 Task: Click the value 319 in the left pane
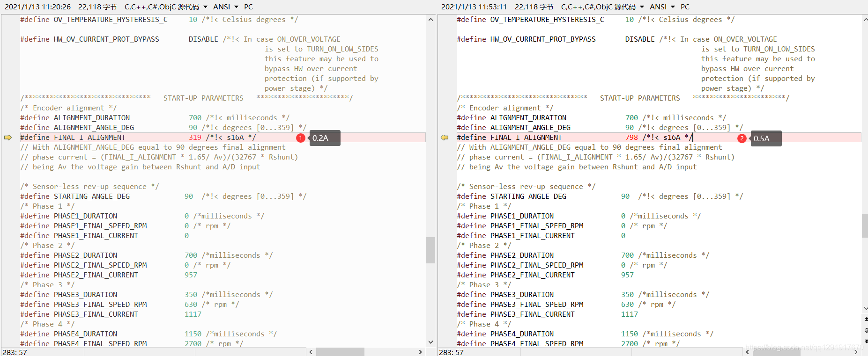[195, 138]
